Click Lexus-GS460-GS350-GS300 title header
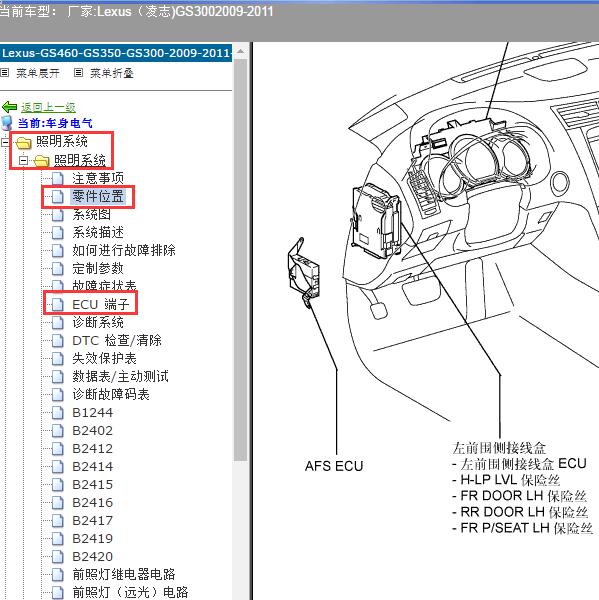 pyautogui.click(x=116, y=52)
